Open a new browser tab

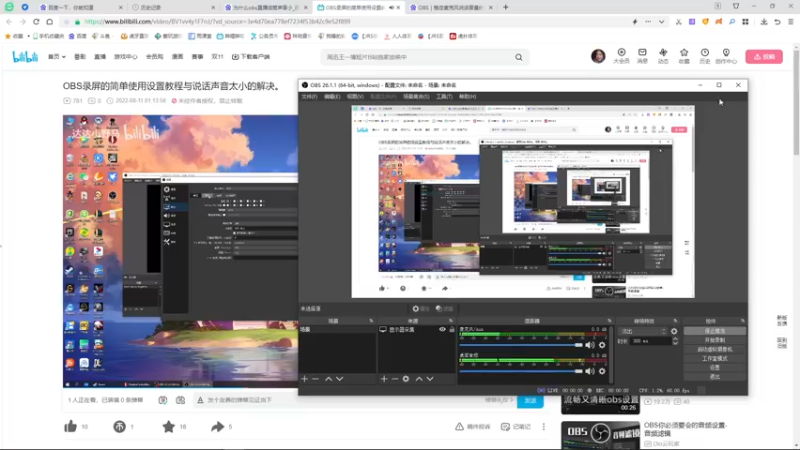point(506,8)
